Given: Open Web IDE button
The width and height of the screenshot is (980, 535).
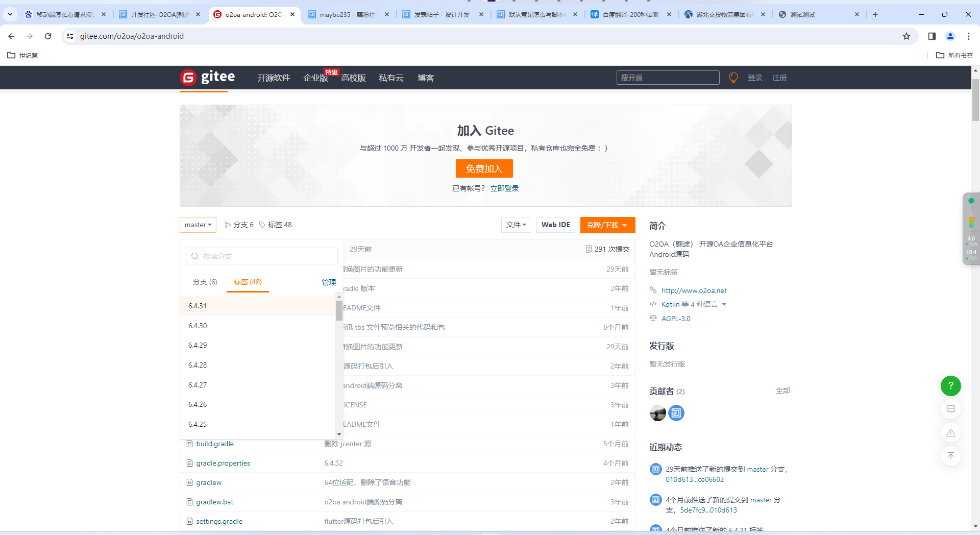Looking at the screenshot, I should 556,225.
